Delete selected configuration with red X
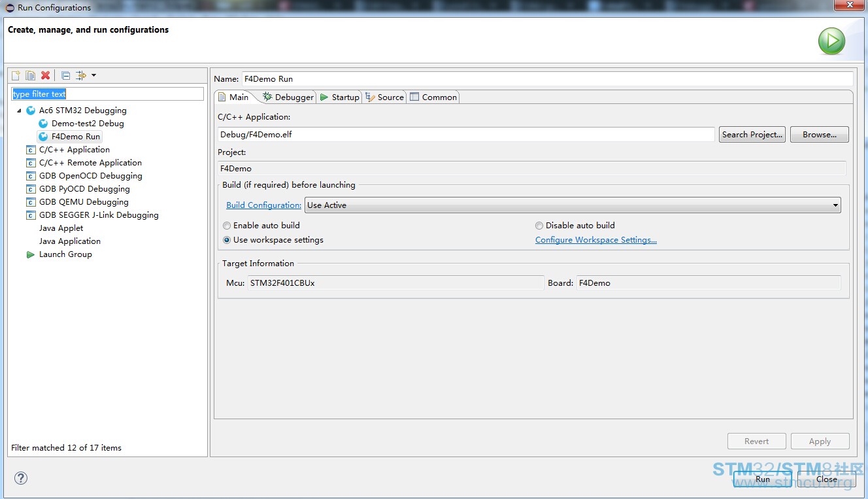 point(45,75)
